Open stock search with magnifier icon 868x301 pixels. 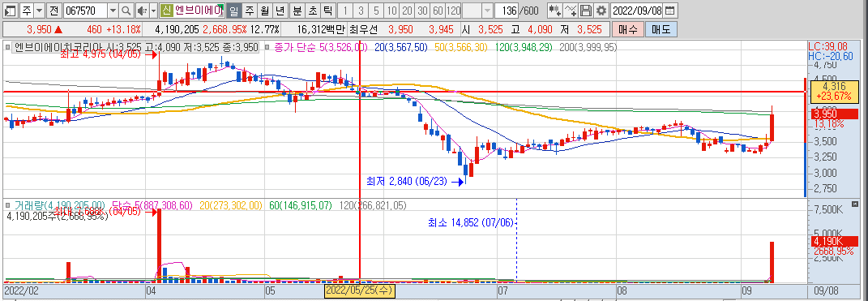tap(126, 10)
